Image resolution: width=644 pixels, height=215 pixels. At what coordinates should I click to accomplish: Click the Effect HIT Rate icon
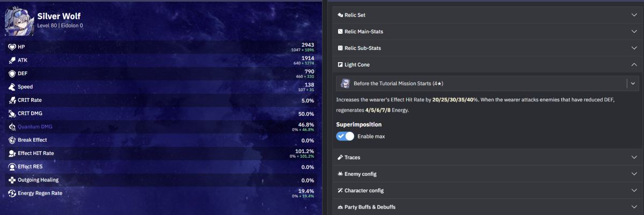click(x=12, y=153)
